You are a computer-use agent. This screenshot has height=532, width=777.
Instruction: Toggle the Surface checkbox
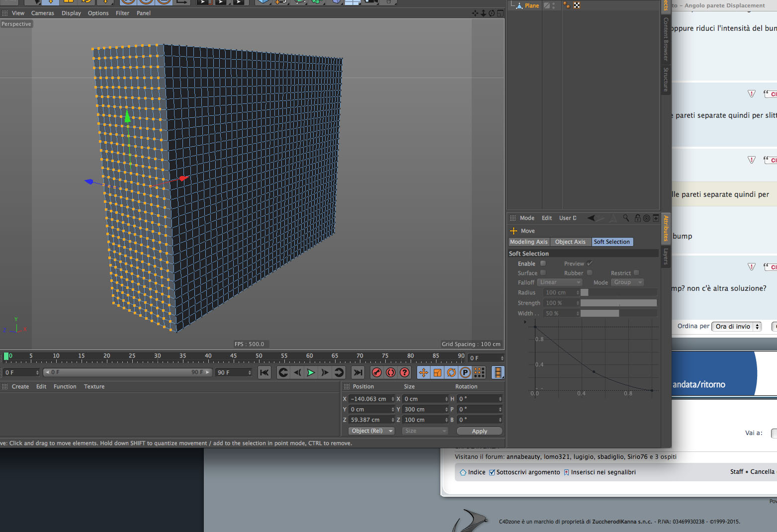pos(543,273)
